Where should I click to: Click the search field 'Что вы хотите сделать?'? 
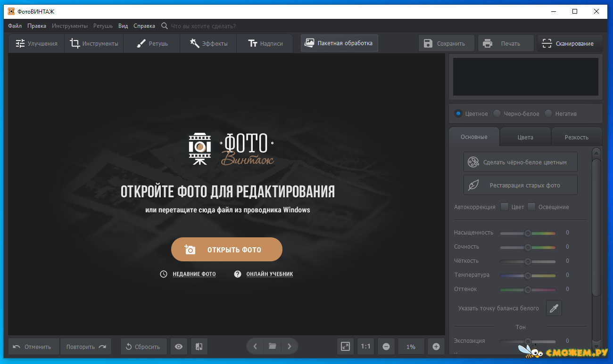point(203,26)
